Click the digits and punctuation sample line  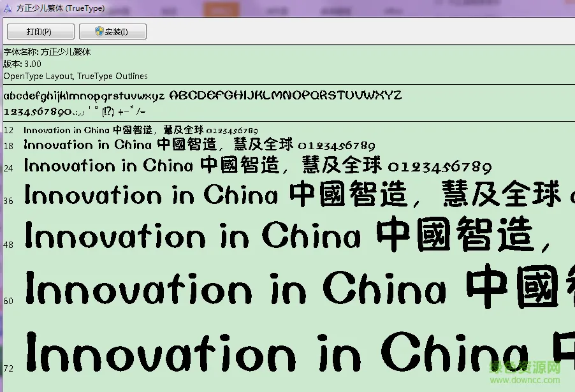(75, 111)
